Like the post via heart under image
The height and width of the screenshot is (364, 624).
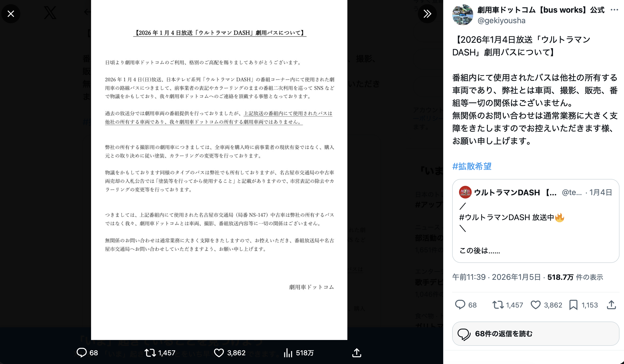click(x=219, y=353)
